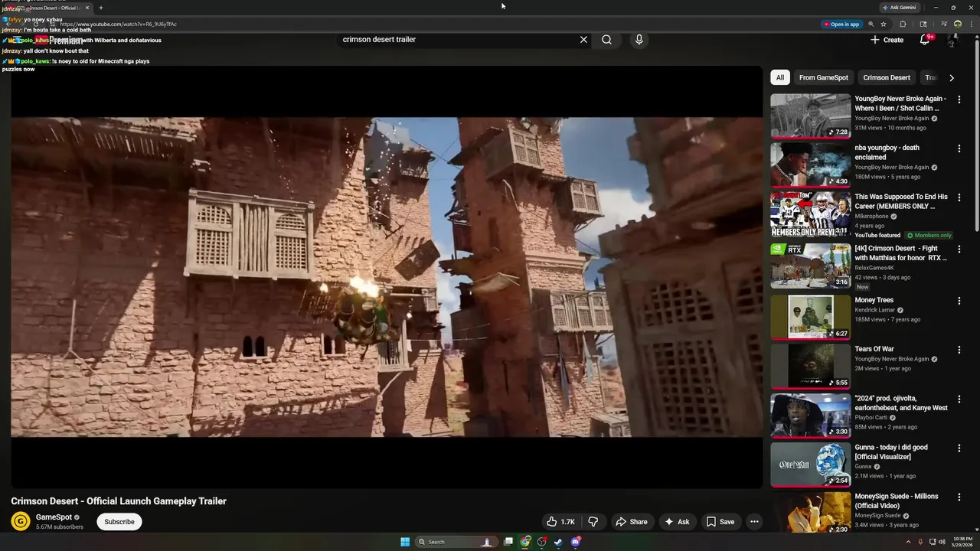Open Steam from the taskbar
Viewport: 980px width, 551px height.
click(559, 542)
